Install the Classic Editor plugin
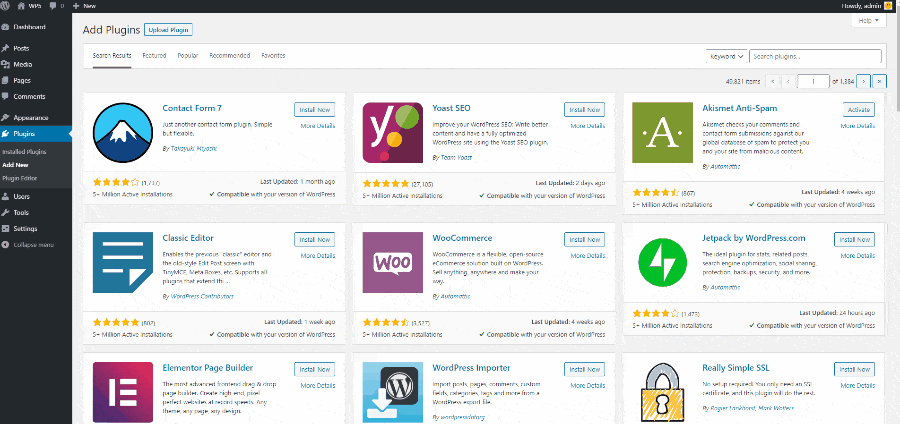 (315, 239)
